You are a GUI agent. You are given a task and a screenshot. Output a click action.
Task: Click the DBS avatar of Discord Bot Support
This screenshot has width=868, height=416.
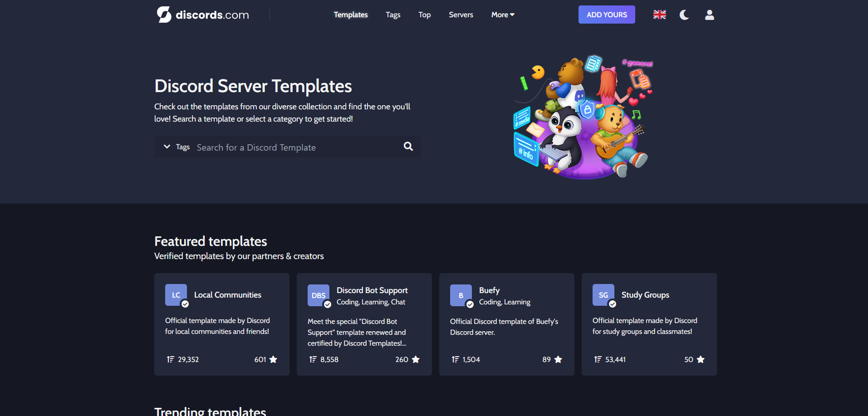(319, 295)
